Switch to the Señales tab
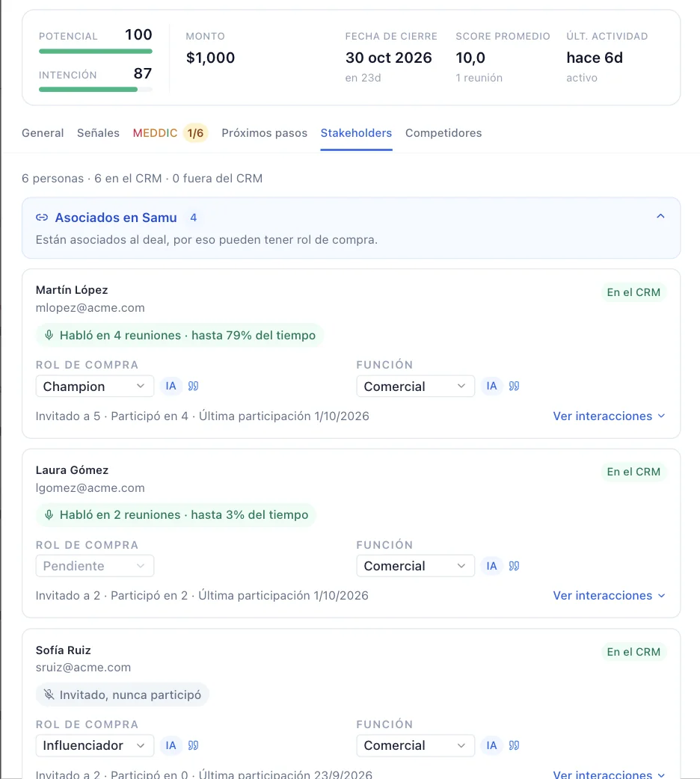This screenshot has height=779, width=700. [98, 133]
